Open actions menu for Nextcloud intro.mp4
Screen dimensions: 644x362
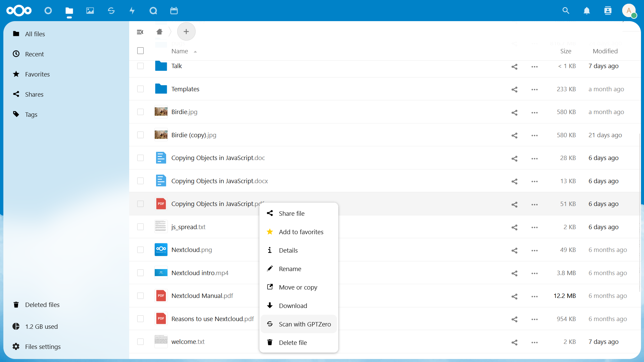click(x=535, y=273)
